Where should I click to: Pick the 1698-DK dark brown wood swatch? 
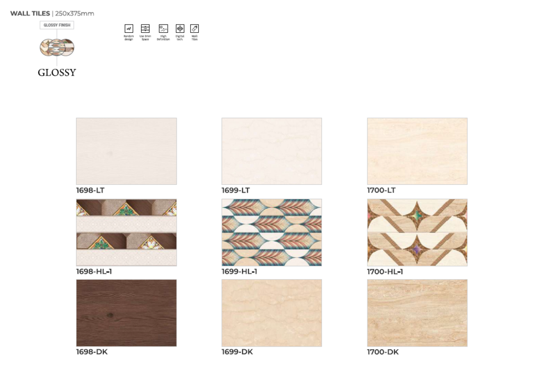pyautogui.click(x=127, y=313)
